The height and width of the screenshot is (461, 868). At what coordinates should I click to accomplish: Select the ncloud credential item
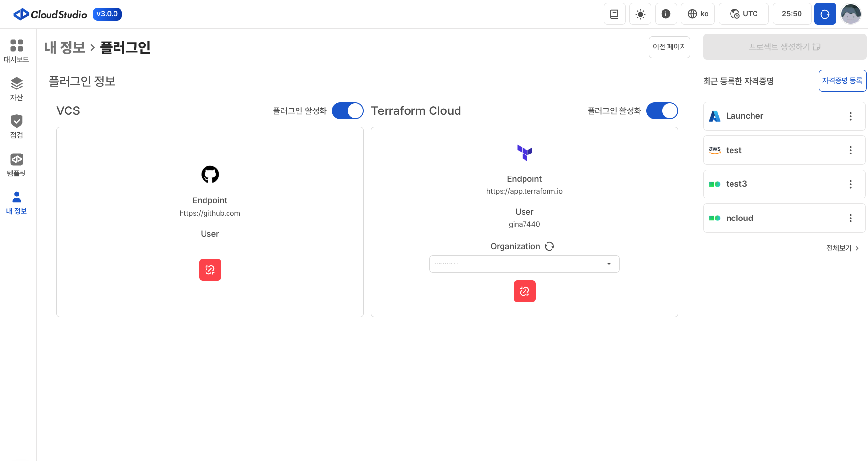pyautogui.click(x=773, y=218)
